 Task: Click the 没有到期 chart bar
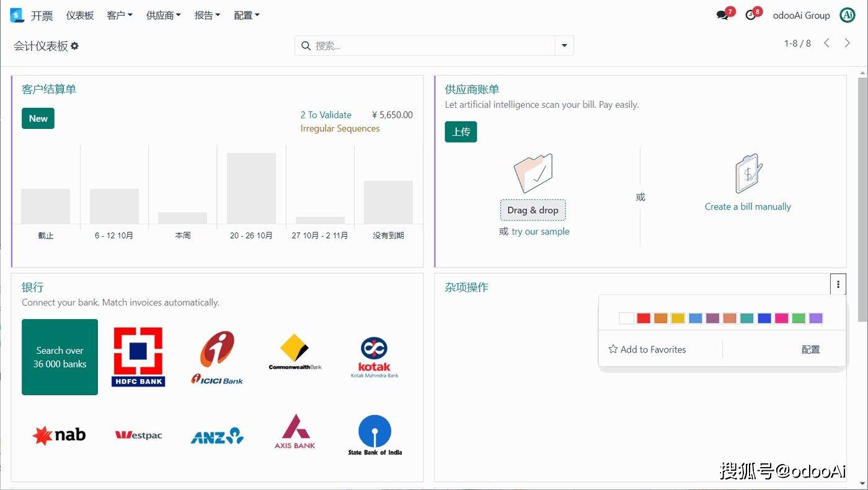(388, 203)
